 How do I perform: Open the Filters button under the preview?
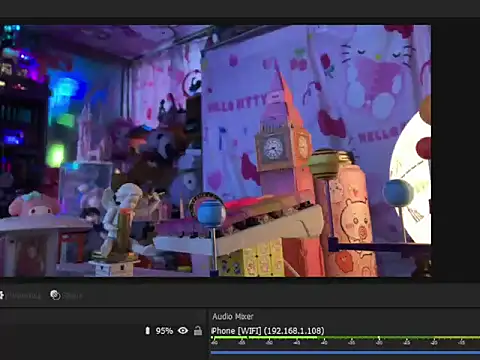pyautogui.click(x=66, y=295)
